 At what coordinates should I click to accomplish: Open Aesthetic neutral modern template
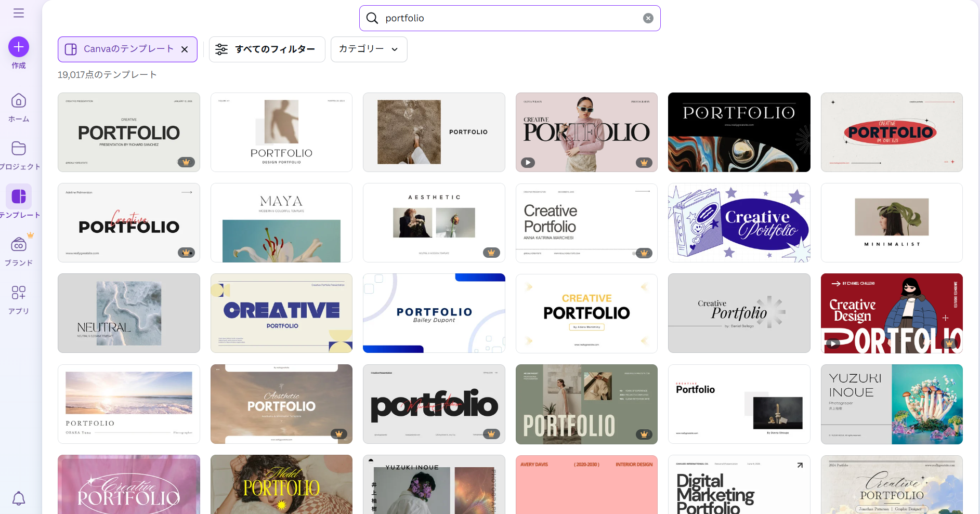click(434, 222)
